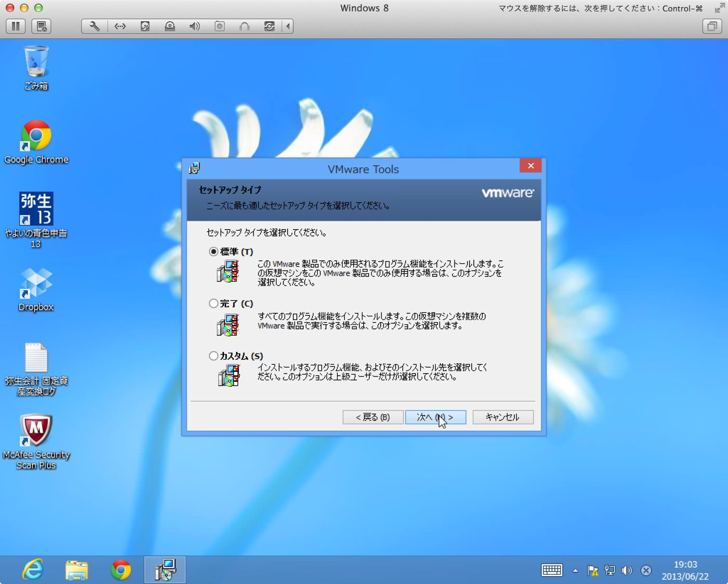Click キャンセル button

point(503,417)
